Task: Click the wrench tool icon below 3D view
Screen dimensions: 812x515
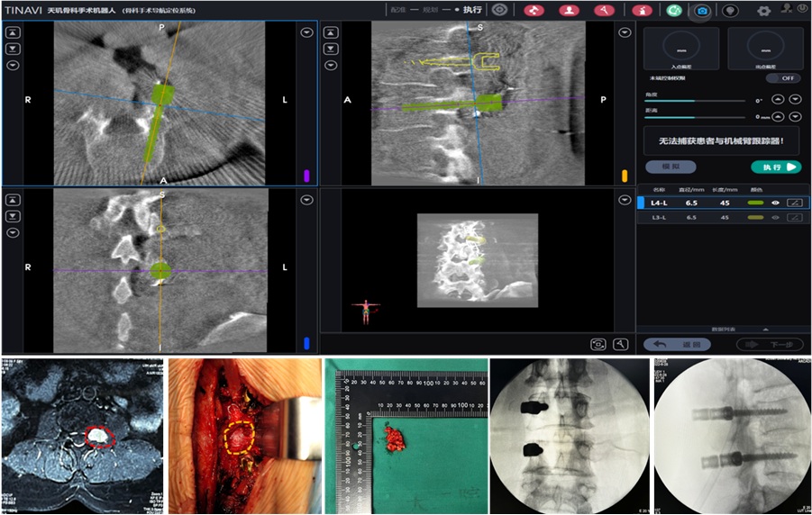Action: (x=620, y=344)
